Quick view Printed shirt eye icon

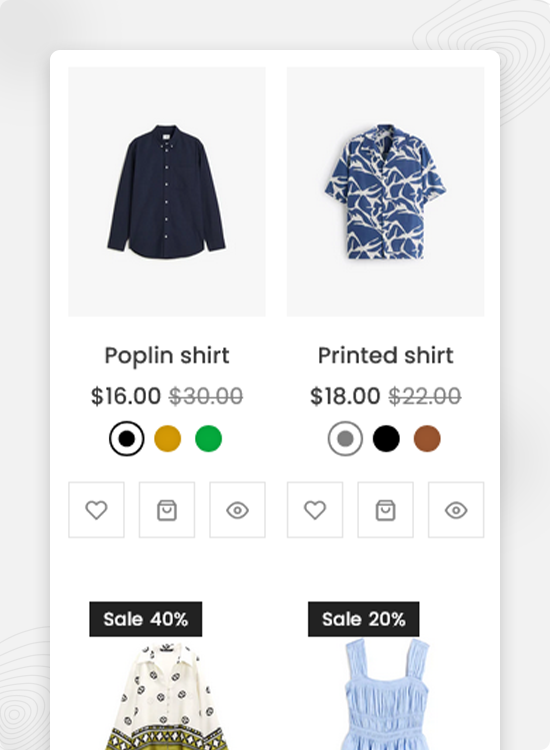coord(456,510)
